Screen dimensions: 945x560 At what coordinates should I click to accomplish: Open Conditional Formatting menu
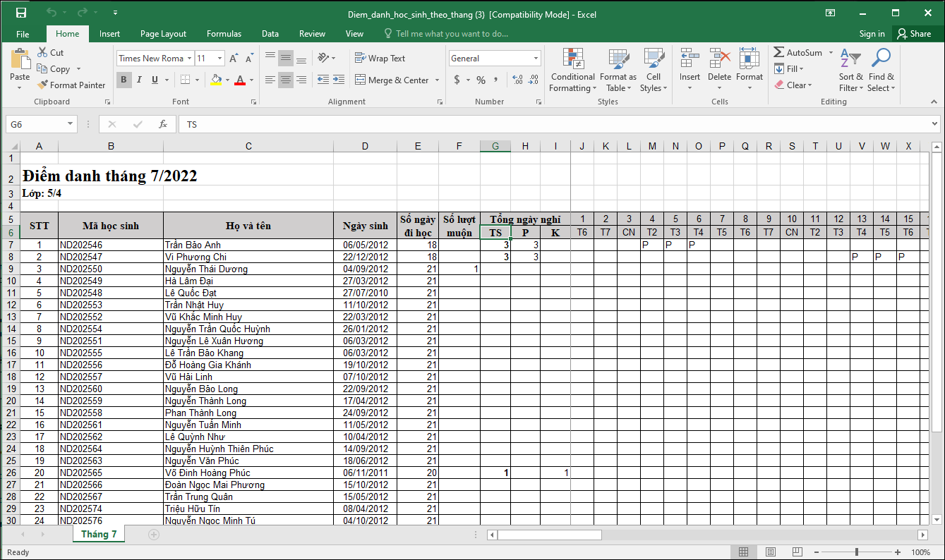(572, 71)
